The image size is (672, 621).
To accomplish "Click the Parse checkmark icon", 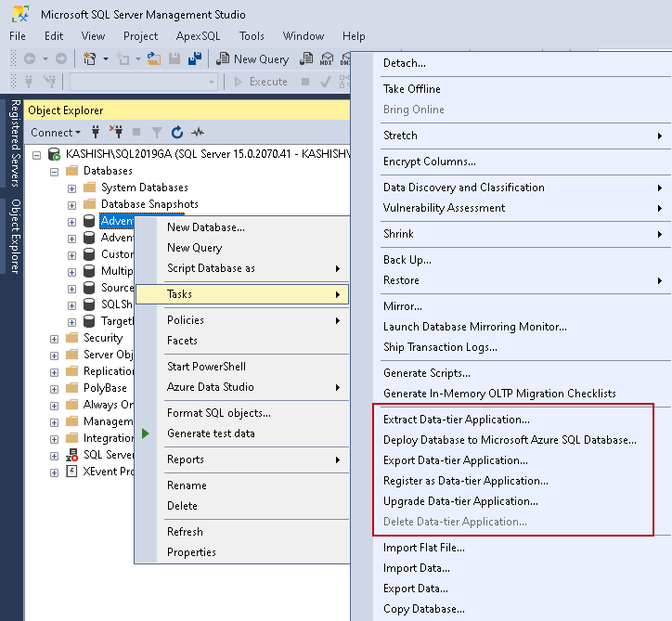I will pyautogui.click(x=325, y=82).
